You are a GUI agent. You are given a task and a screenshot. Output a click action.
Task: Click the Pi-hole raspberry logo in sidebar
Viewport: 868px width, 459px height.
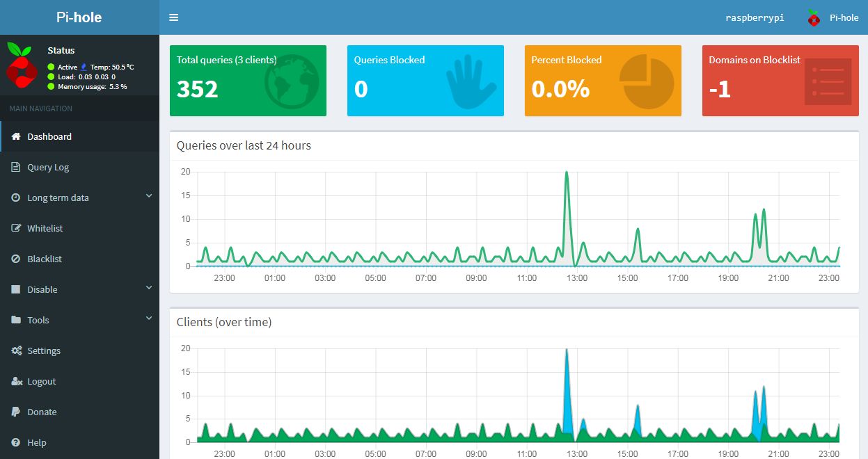[20, 65]
